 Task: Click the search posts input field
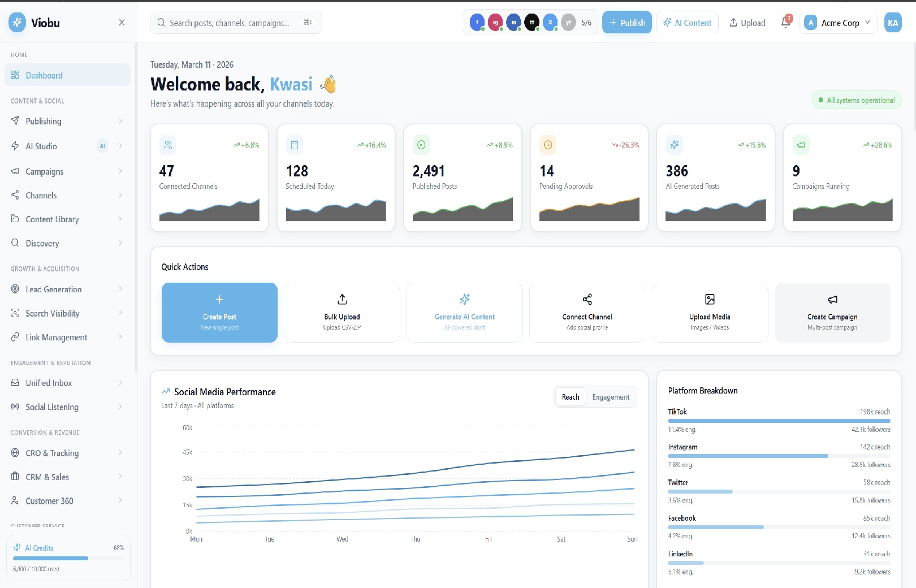236,23
